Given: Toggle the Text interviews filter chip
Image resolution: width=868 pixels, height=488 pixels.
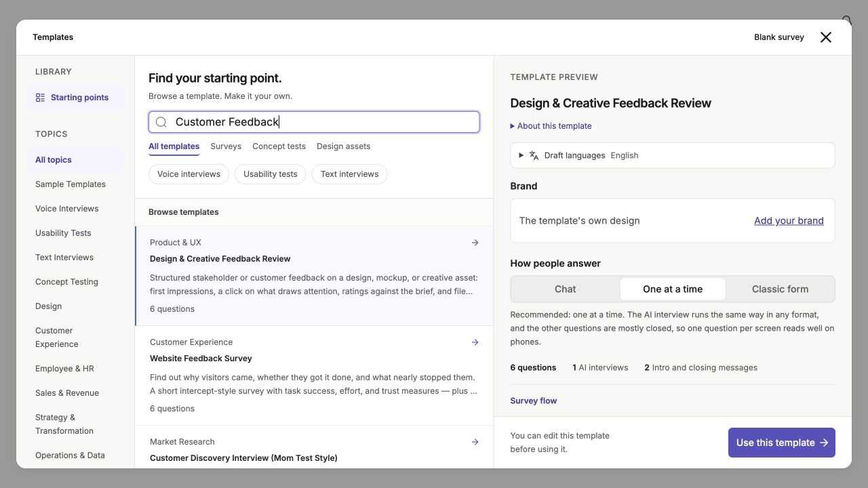Looking at the screenshot, I should [x=349, y=174].
